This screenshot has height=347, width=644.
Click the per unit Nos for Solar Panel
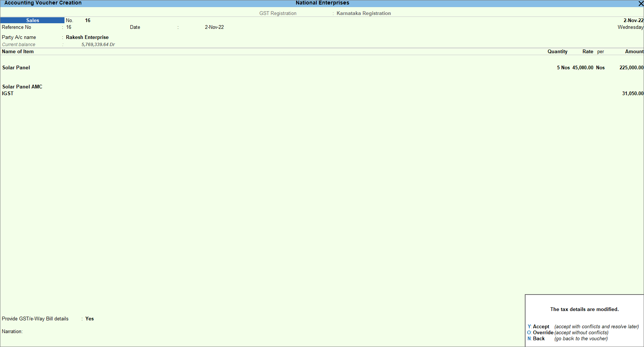tap(600, 68)
